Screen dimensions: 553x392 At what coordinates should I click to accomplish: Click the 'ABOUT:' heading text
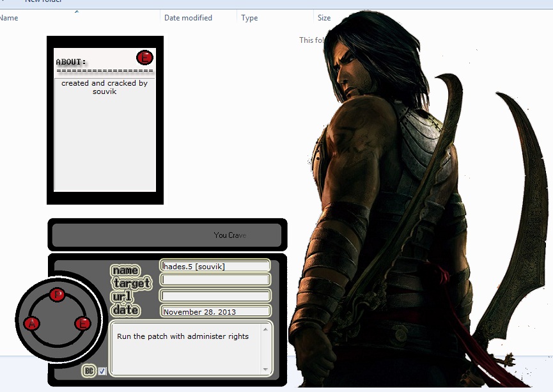click(71, 62)
